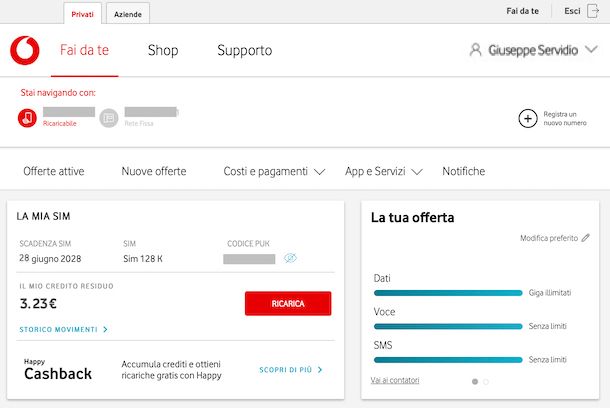Open the Fai da te main menu
Viewport: 610px width, 408px height.
click(x=84, y=50)
